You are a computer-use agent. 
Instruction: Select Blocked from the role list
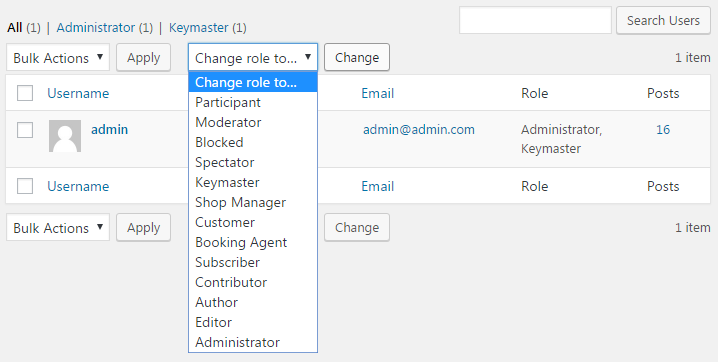253,142
